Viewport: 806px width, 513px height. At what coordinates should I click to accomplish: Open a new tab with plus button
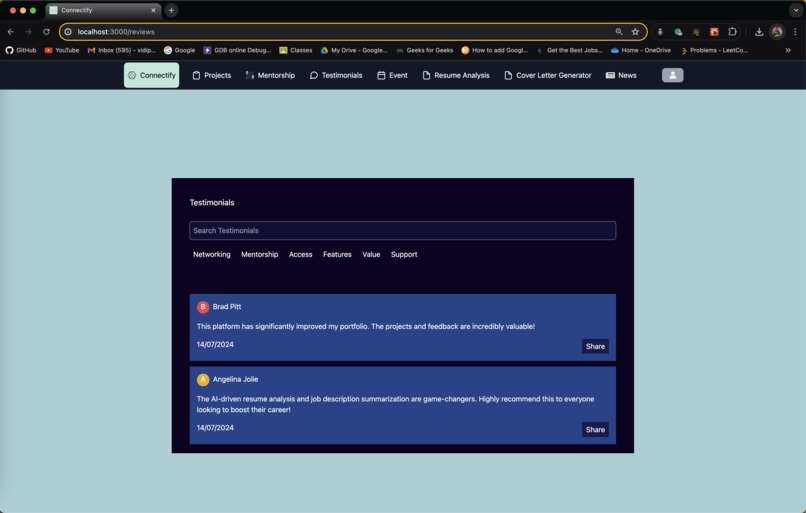point(171,10)
